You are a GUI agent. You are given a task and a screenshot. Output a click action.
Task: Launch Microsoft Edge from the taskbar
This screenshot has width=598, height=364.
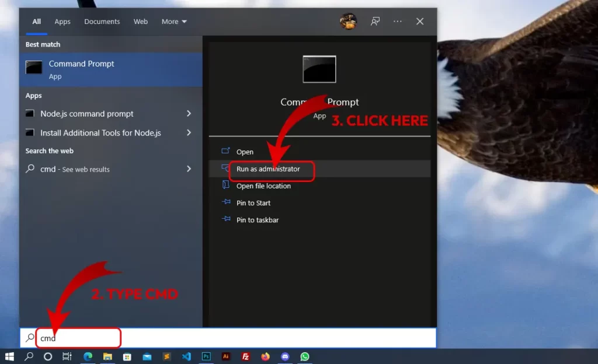point(88,356)
